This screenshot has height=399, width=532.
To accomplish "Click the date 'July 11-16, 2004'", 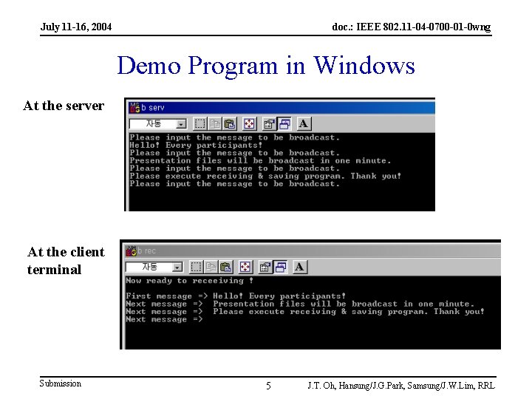I will click(76, 27).
